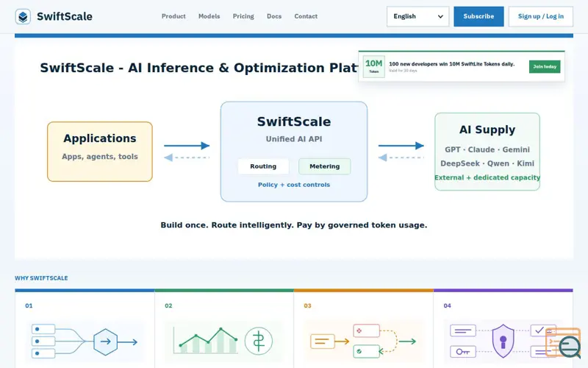Click the tagline Build once. Route intelligently.

[294, 225]
